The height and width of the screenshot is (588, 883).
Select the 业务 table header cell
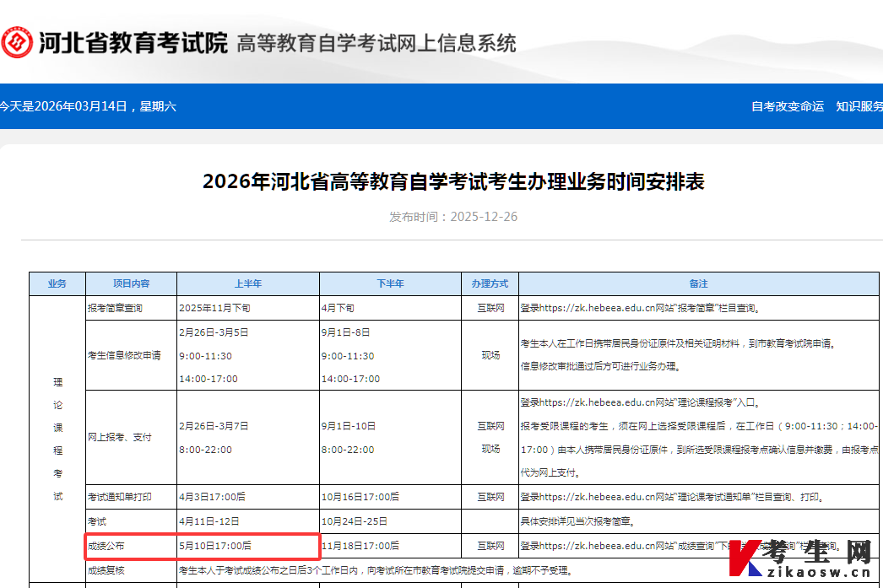click(57, 283)
